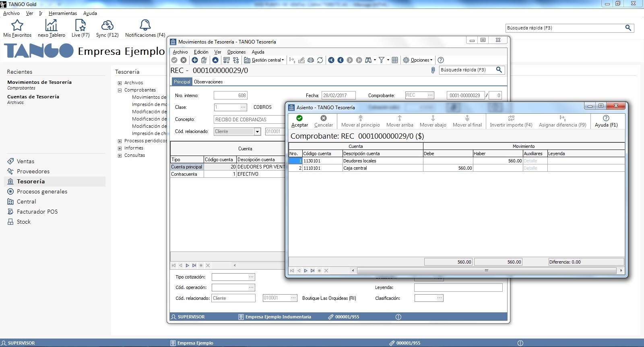644x347 pixels.
Task: Open Cuentas de Tesorería from Recientes
Action: [x=33, y=97]
